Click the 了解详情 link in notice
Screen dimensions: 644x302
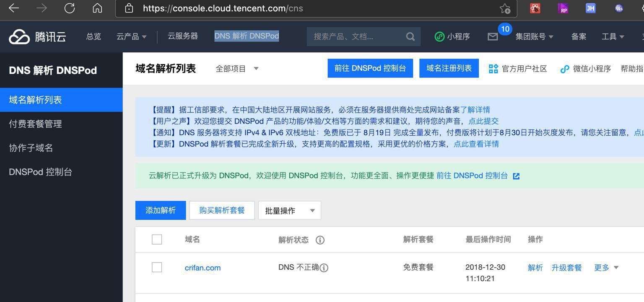click(475, 110)
